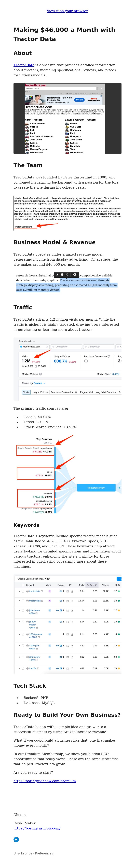Open the view it on your browser link
Viewport: 135px width, 868px height.
coord(67,11)
